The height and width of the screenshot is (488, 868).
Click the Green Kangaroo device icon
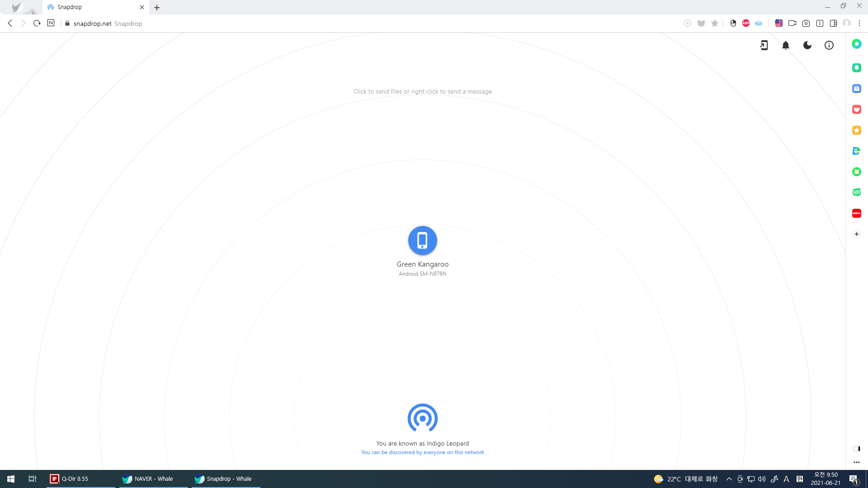pos(422,240)
